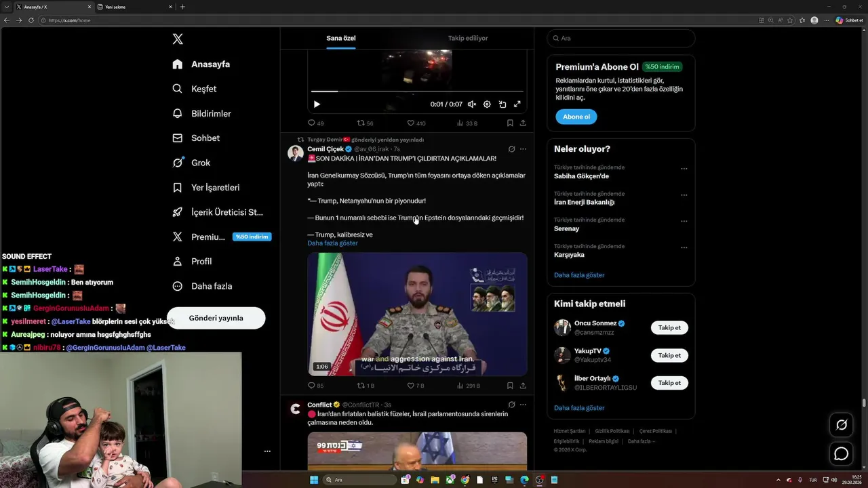Switch to the Sana özel tab
Screen dimensions: 868x488
[x=341, y=39]
